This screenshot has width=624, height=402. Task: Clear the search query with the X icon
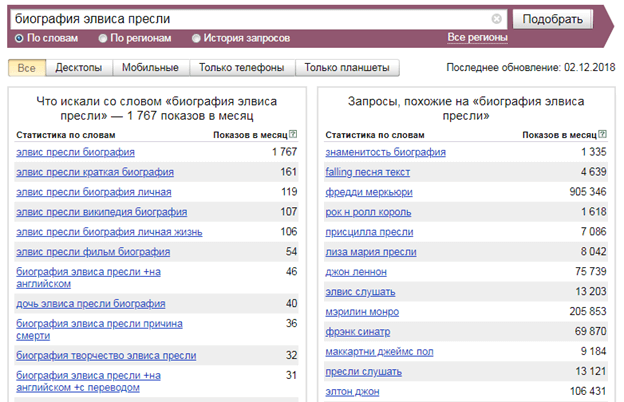coord(496,19)
